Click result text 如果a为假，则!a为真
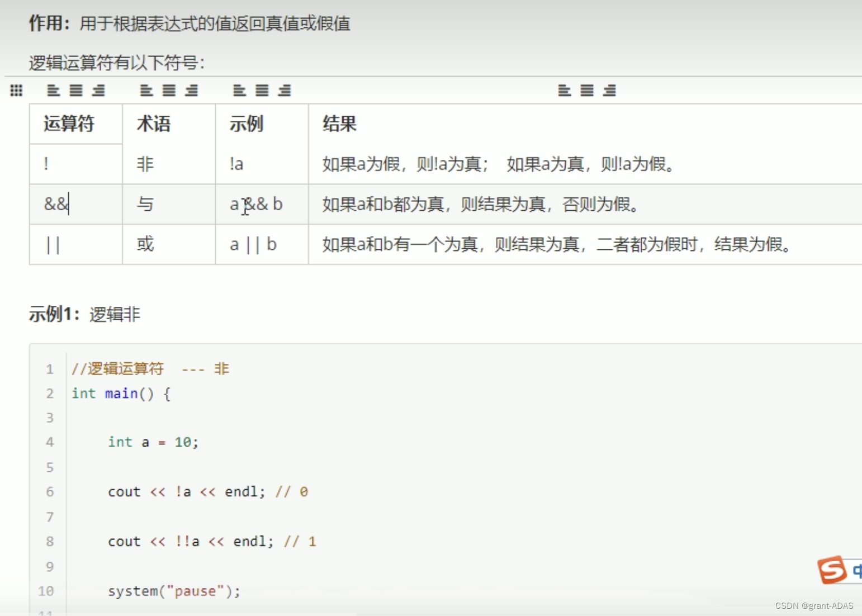Screen dimensions: 862x616 [401, 164]
